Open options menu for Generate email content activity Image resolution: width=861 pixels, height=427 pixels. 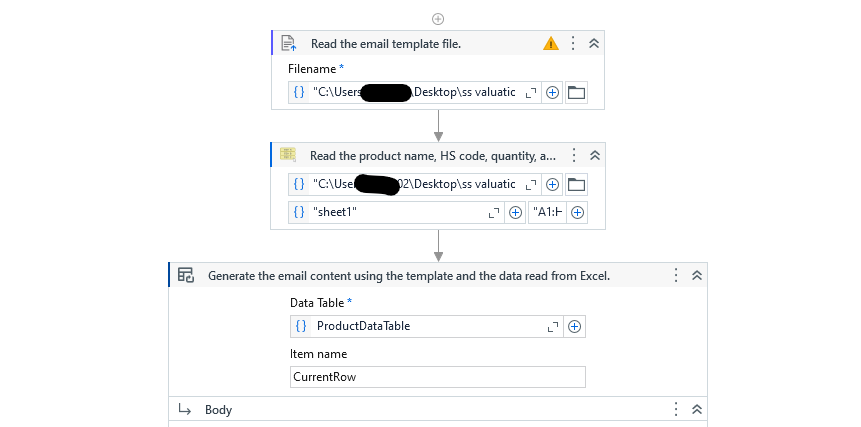[x=676, y=275]
